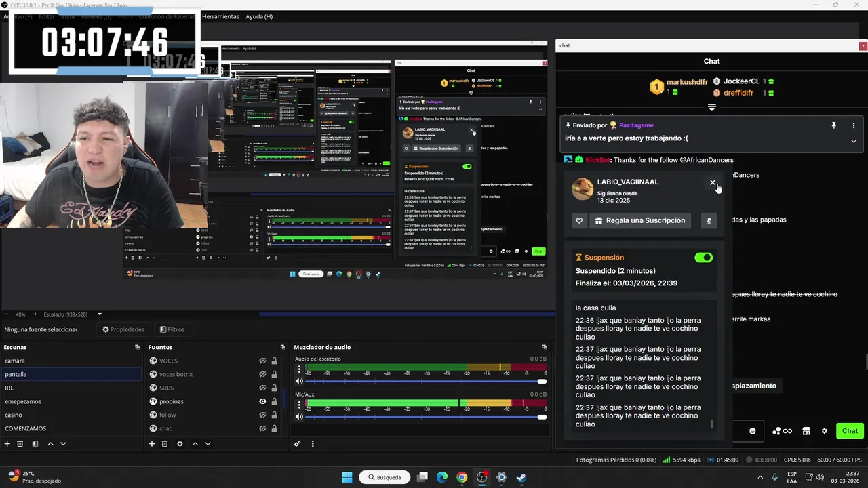Open pinned message three-dot menu

click(854, 125)
